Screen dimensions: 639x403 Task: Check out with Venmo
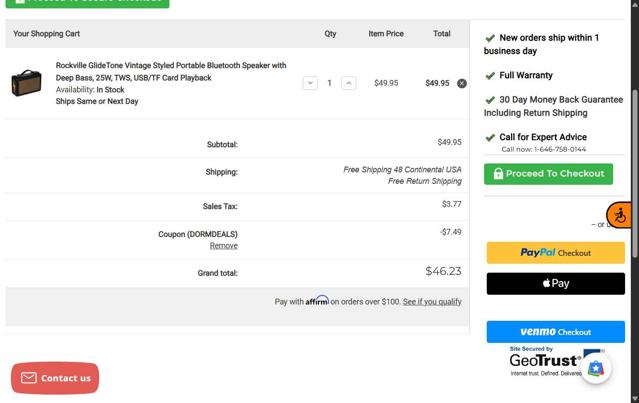[555, 332]
